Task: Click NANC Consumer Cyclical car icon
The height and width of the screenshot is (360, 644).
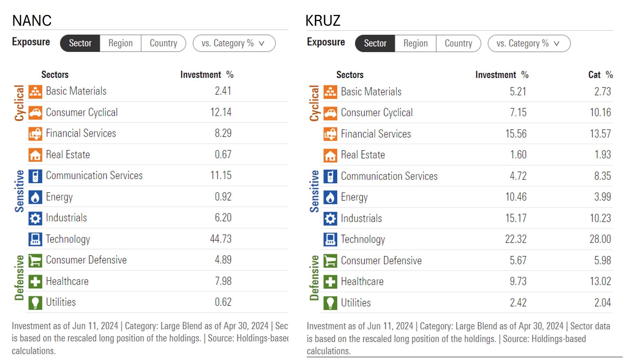Action: (35, 113)
